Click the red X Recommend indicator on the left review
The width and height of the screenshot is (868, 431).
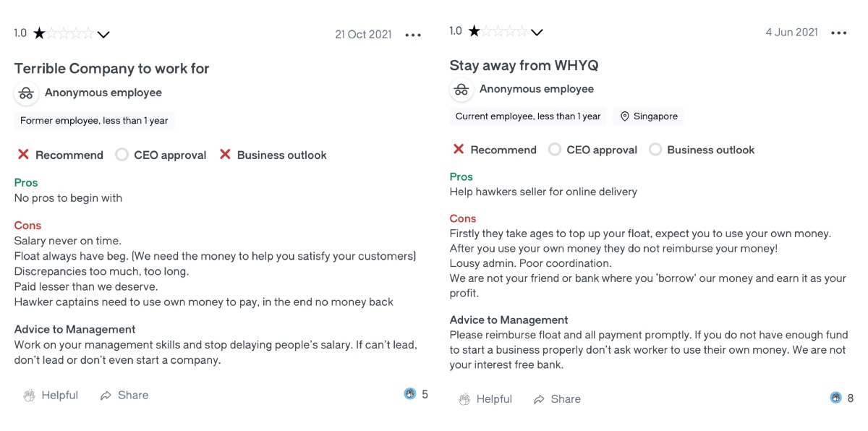23,155
